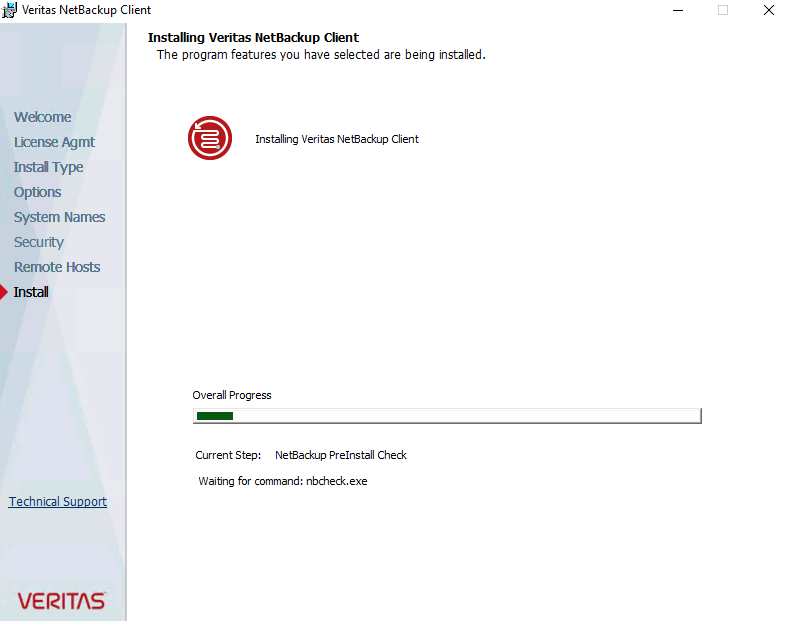
Task: Click the installer icon in the title bar
Action: pyautogui.click(x=10, y=10)
